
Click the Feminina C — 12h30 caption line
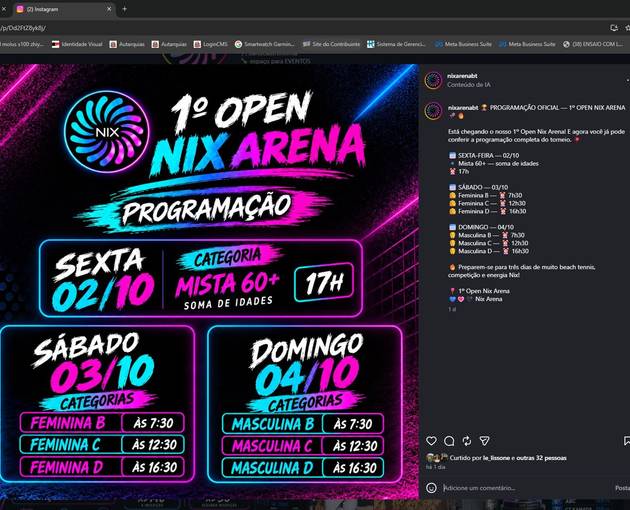[x=487, y=203]
